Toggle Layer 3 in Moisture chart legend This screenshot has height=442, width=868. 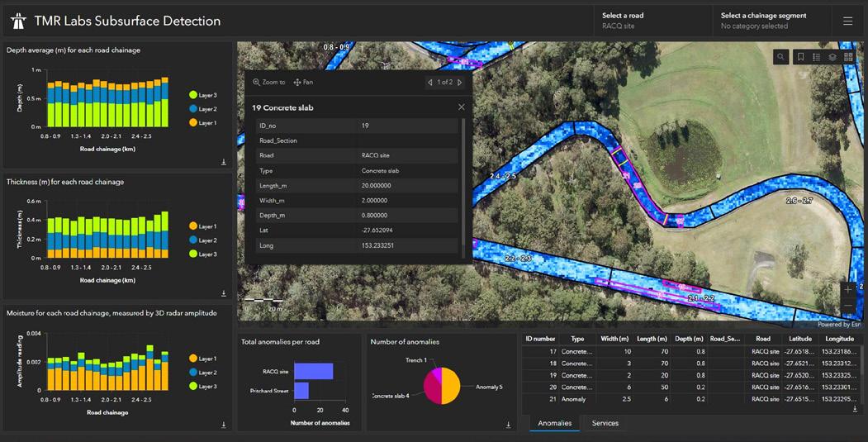(202, 387)
